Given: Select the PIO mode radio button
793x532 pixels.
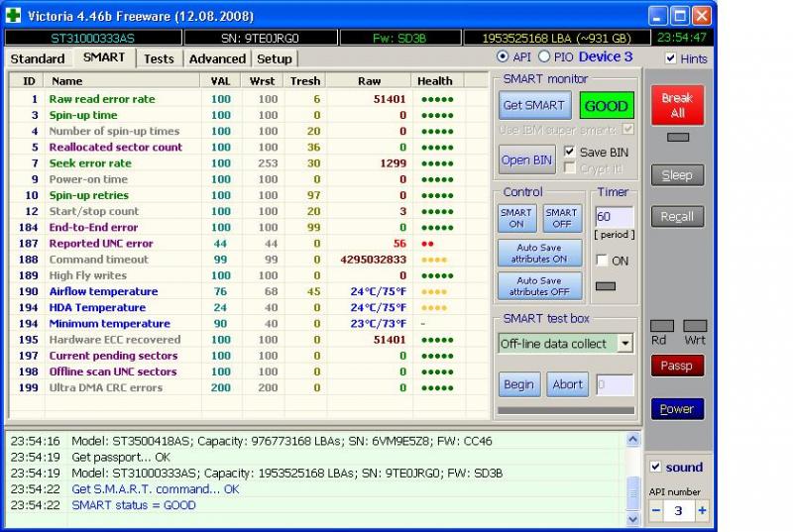Looking at the screenshot, I should coord(544,56).
